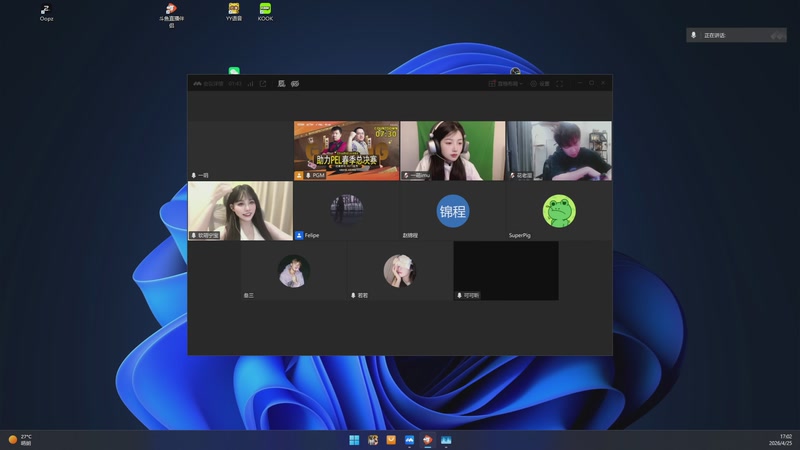
Task: Click the green icon behind the meeting window
Action: pos(234,70)
